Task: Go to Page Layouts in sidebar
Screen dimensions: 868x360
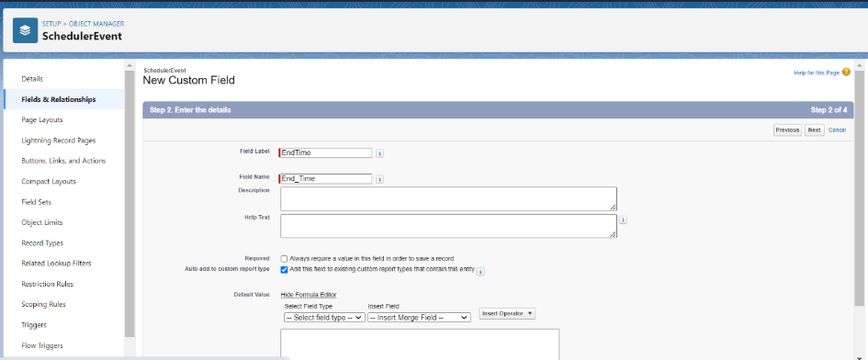Action: pyautogui.click(x=42, y=119)
